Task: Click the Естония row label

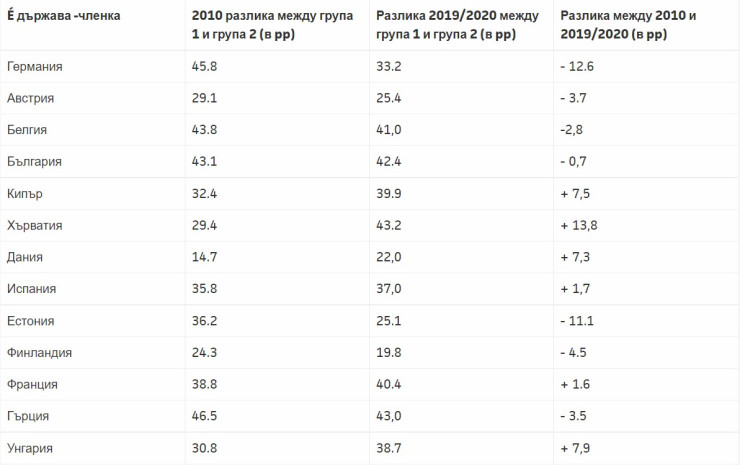Action: coord(30,321)
